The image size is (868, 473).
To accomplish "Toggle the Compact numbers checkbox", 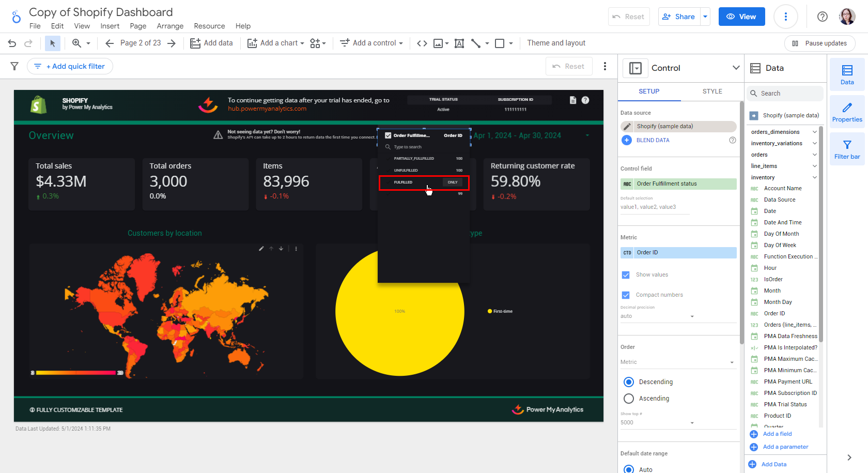I will [626, 295].
